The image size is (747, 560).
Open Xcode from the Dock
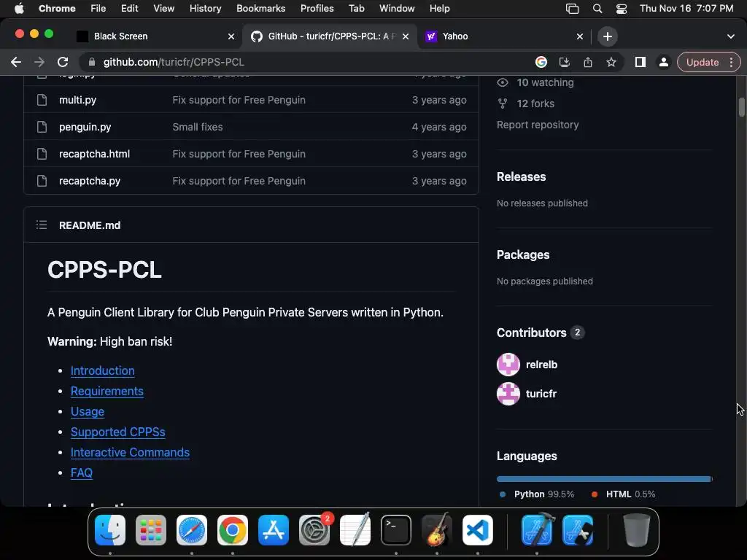coord(537,530)
